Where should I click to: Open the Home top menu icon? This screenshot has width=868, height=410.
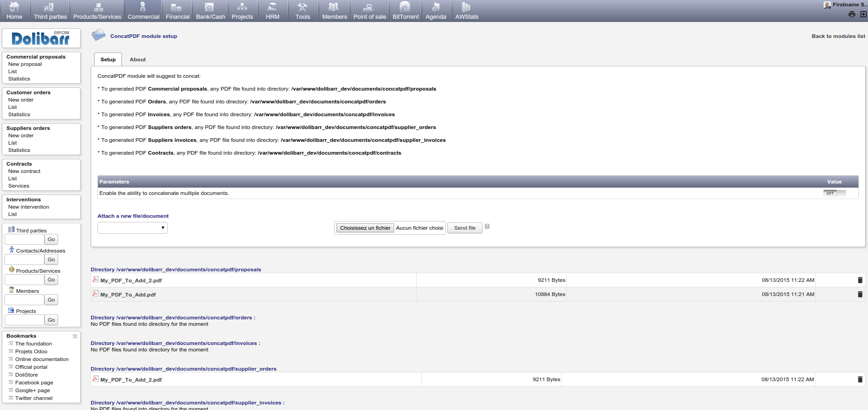[x=14, y=7]
